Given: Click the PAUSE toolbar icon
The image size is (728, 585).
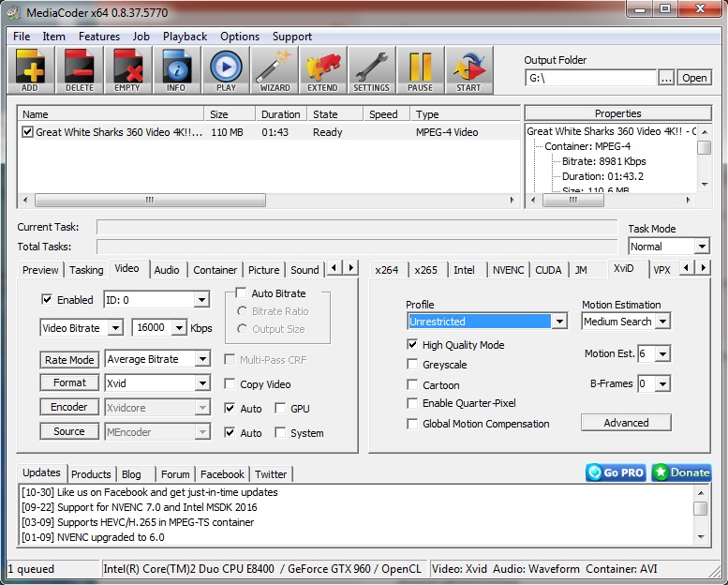Looking at the screenshot, I should (x=420, y=70).
